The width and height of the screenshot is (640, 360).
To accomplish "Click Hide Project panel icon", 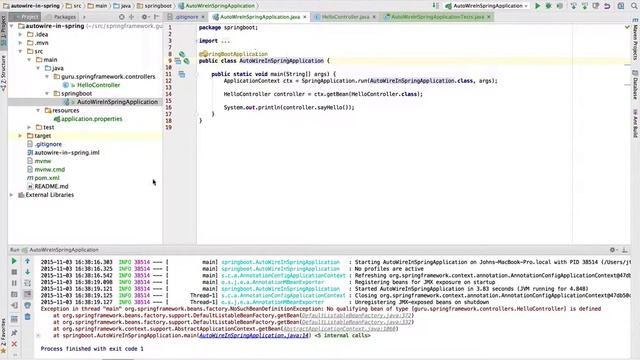I will point(156,17).
